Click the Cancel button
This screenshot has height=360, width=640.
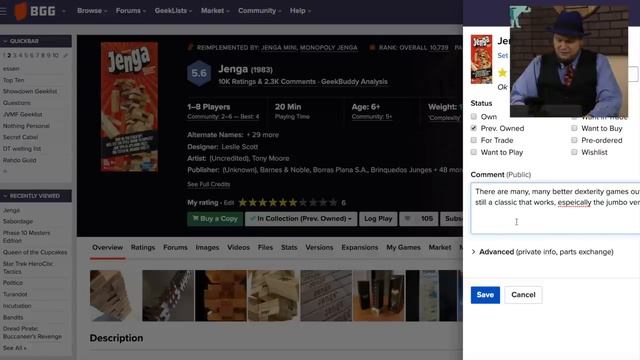(523, 295)
